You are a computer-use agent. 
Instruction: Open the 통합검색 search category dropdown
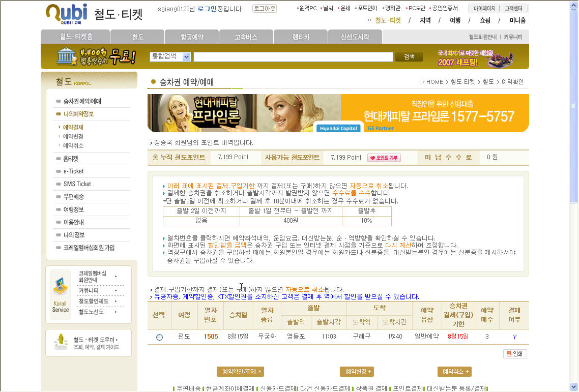170,56
